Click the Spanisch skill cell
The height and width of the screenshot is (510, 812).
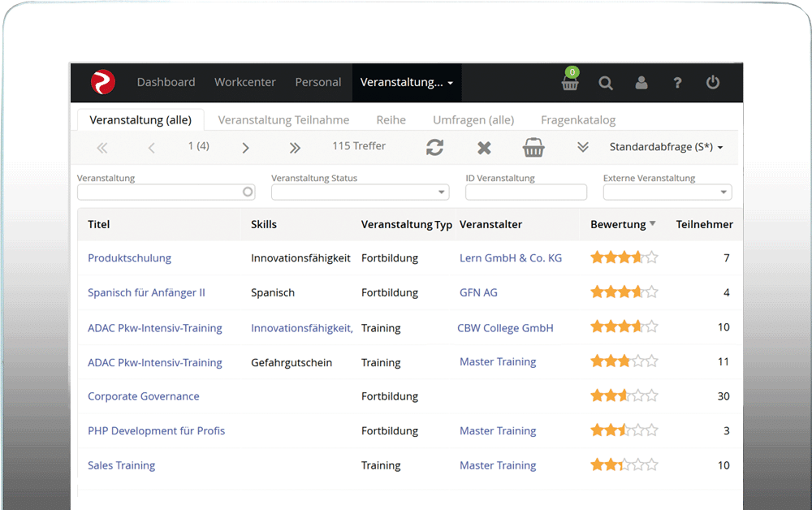tap(273, 292)
